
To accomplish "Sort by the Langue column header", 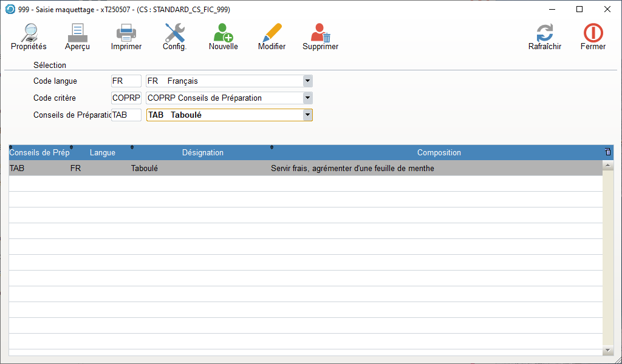I will (102, 153).
